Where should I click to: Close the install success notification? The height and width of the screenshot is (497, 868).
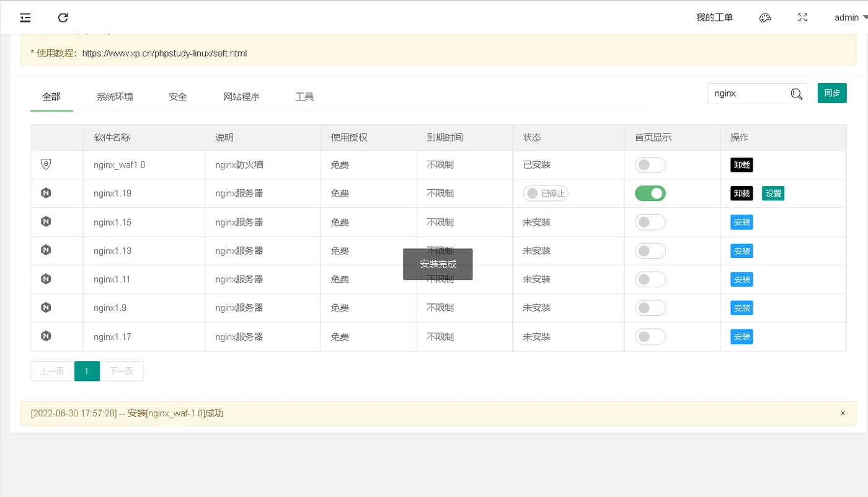843,413
